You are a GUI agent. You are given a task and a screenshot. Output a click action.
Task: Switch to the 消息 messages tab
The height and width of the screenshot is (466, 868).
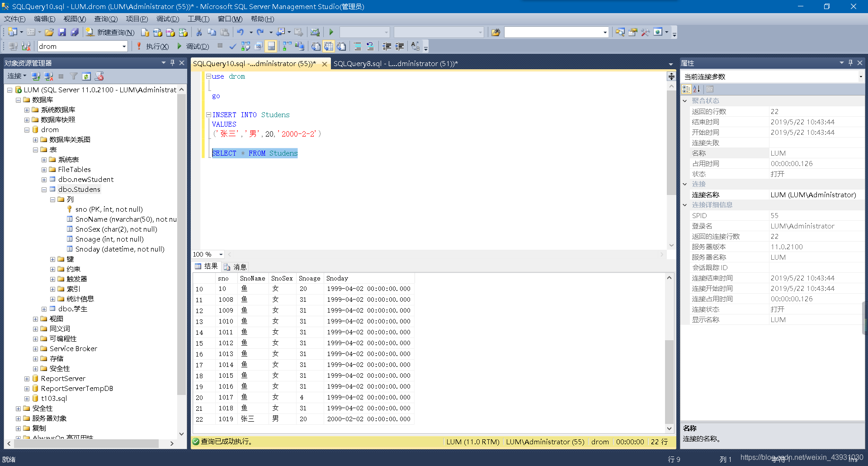pyautogui.click(x=235, y=267)
